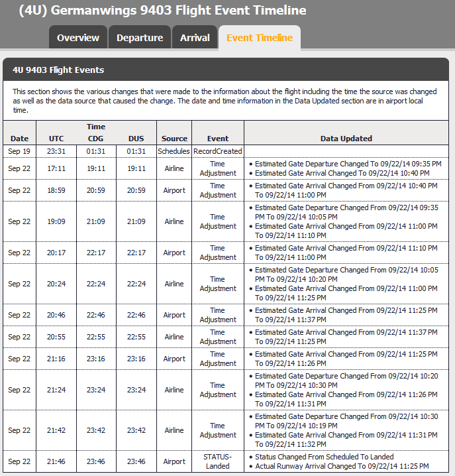Select the Event Timeline tab
455x476 pixels.
tap(260, 37)
